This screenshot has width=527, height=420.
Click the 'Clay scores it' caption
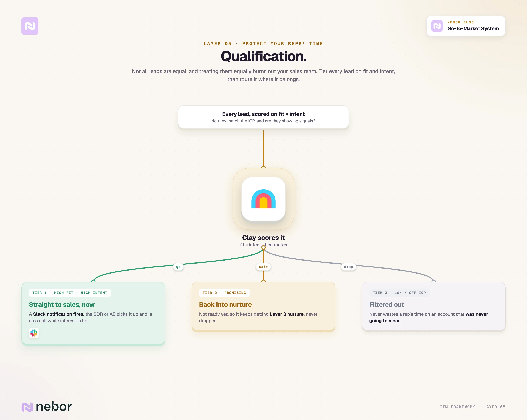263,238
